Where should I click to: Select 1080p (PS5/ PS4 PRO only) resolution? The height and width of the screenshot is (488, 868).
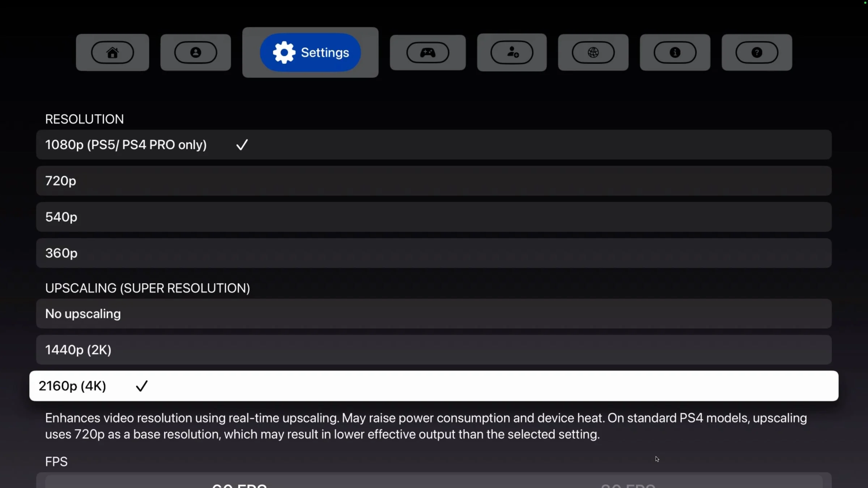(434, 145)
